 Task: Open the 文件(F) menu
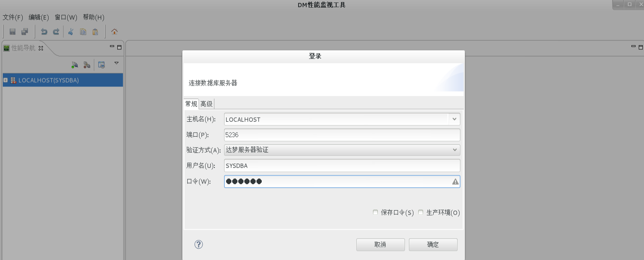13,17
